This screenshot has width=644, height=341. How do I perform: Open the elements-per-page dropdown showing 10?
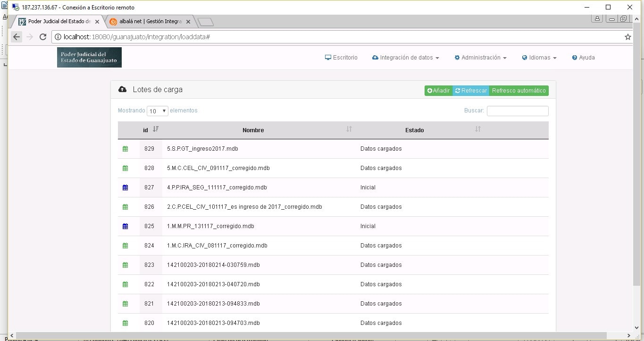tap(158, 111)
